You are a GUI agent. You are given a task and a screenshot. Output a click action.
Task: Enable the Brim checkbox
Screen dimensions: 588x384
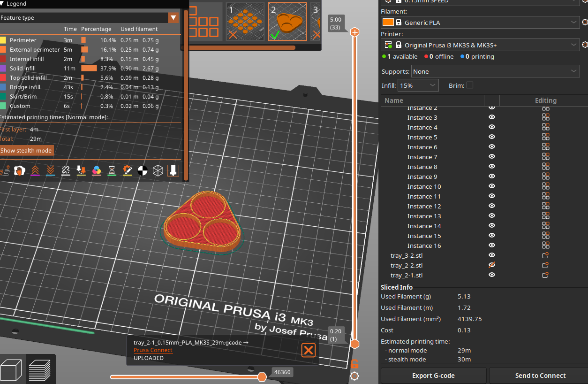[470, 85]
